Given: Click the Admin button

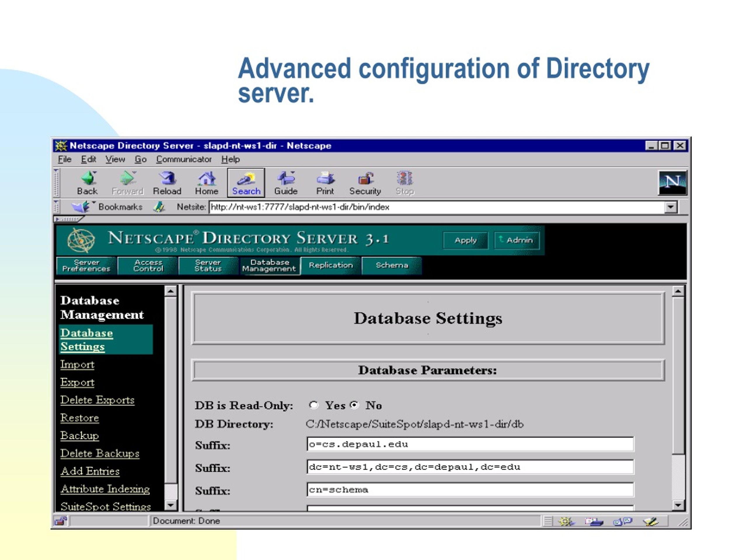Looking at the screenshot, I should point(517,240).
